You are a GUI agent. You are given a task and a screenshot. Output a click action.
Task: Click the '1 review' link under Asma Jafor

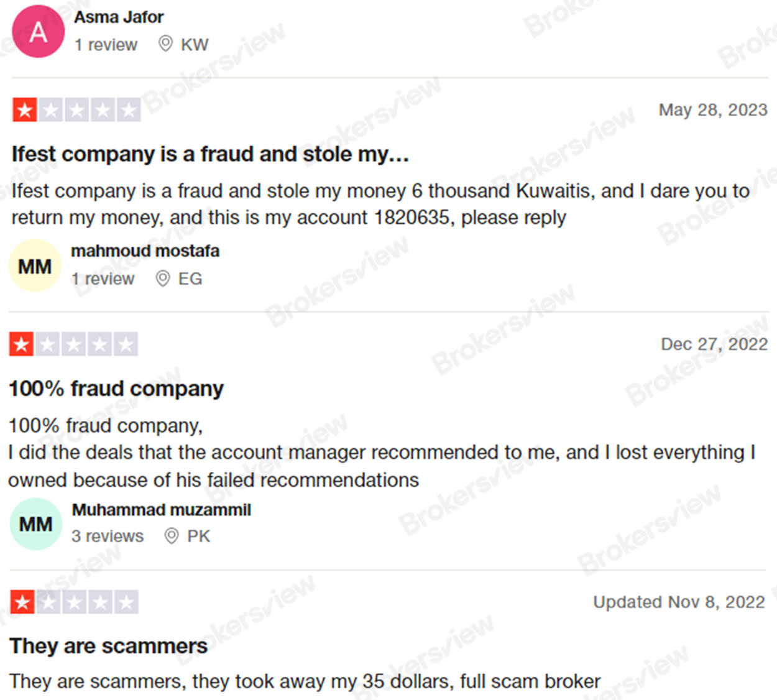pyautogui.click(x=106, y=44)
